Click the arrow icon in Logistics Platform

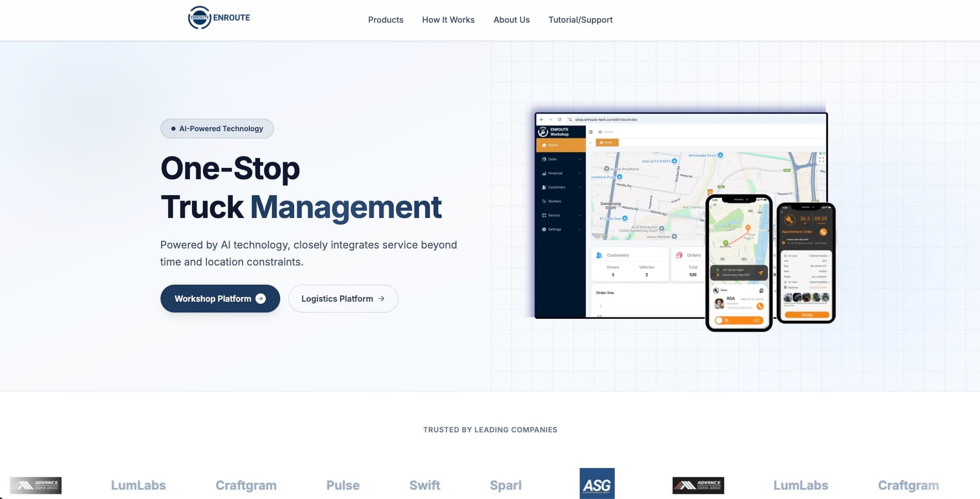click(x=381, y=299)
